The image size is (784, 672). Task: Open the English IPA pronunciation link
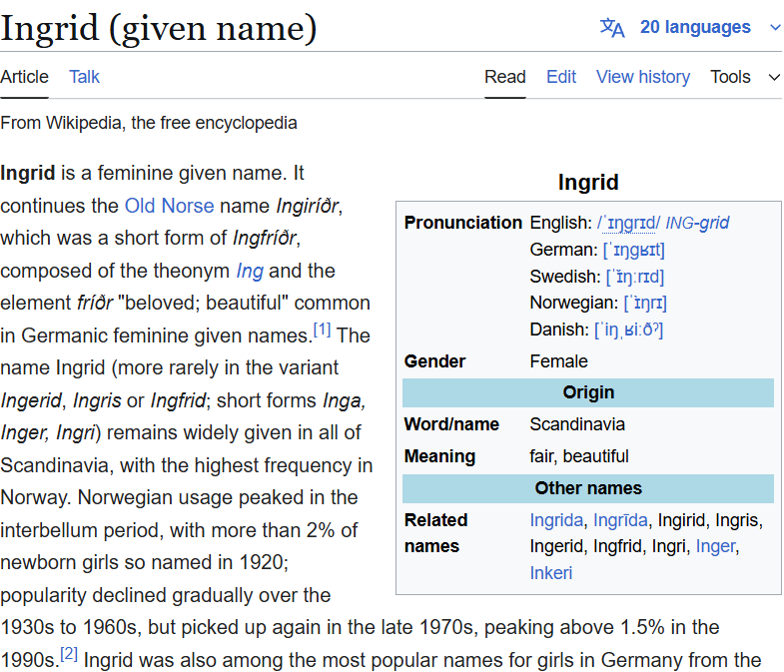click(x=628, y=223)
